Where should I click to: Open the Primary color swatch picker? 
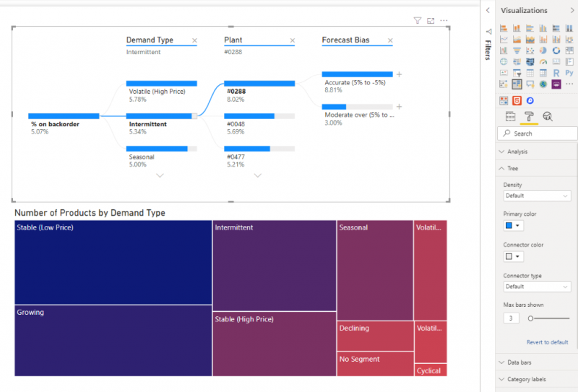point(513,225)
